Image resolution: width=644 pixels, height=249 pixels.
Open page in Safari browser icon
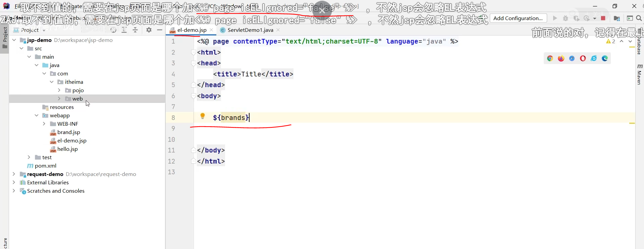pyautogui.click(x=572, y=58)
